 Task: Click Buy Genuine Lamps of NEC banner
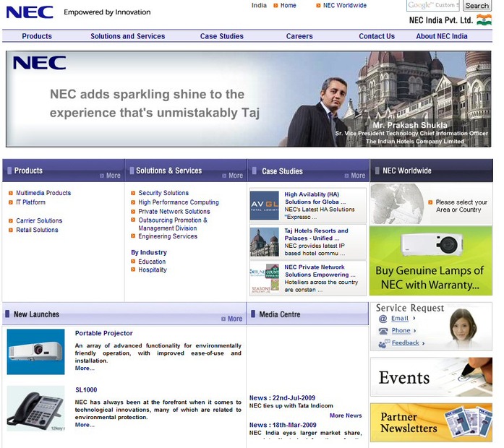point(431,261)
